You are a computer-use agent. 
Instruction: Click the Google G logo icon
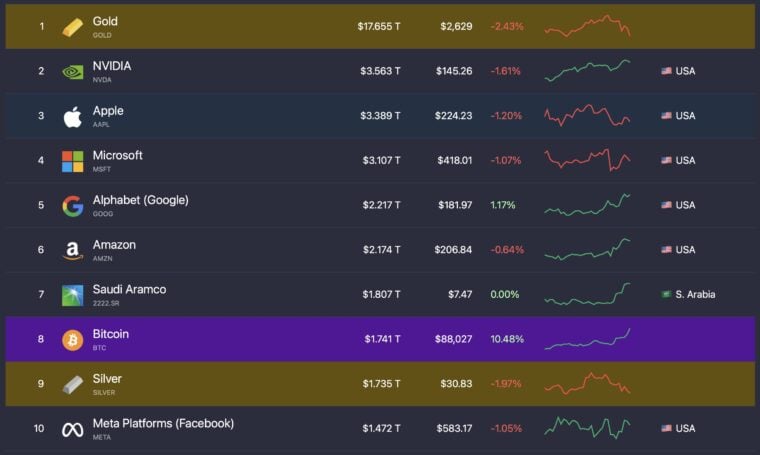[72, 206]
